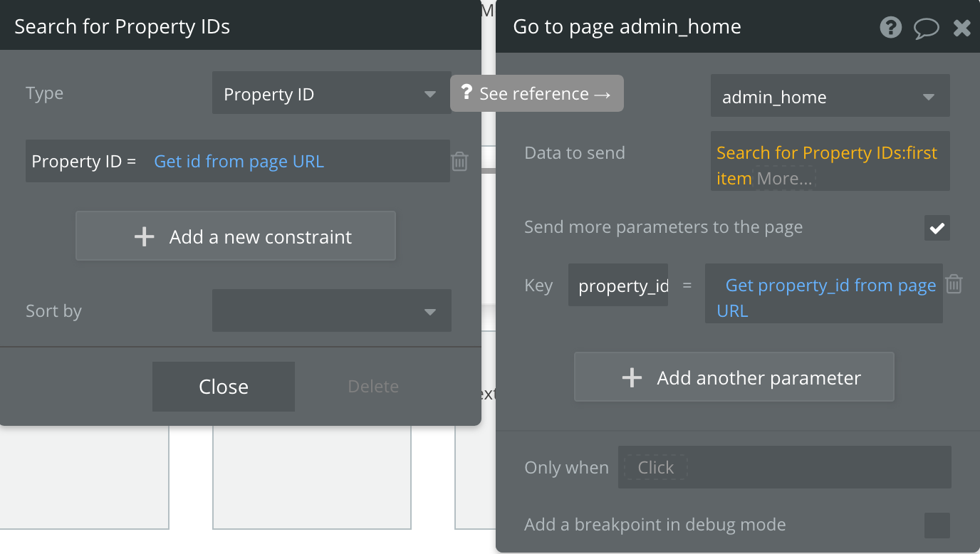Open the Type Property ID dropdown

(x=331, y=94)
